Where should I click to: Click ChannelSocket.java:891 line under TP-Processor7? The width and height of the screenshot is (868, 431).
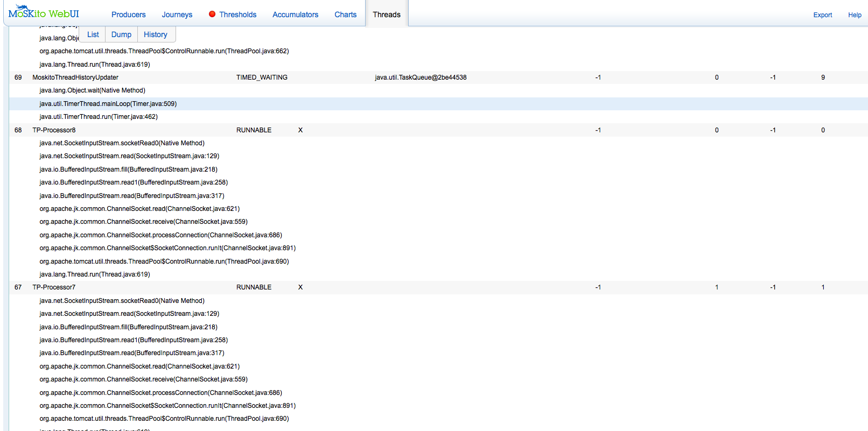point(167,406)
